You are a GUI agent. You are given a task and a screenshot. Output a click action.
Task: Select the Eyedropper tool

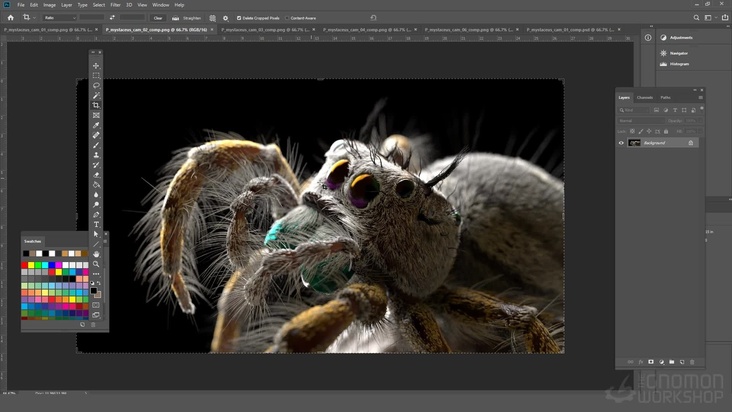96,125
